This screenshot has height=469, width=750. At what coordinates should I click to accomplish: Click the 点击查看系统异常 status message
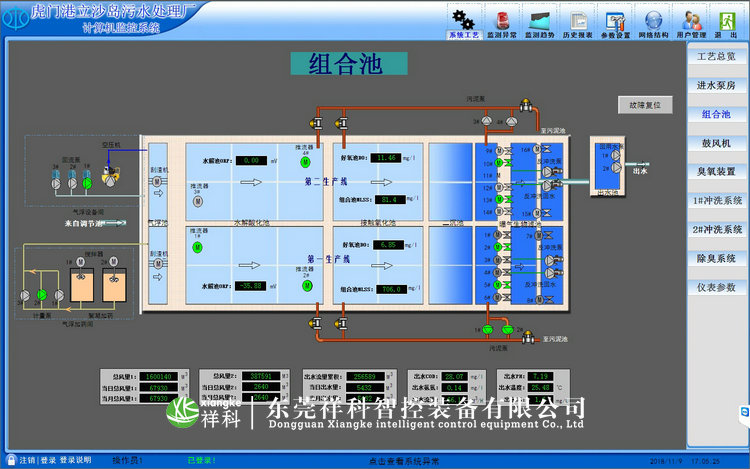tap(404, 460)
